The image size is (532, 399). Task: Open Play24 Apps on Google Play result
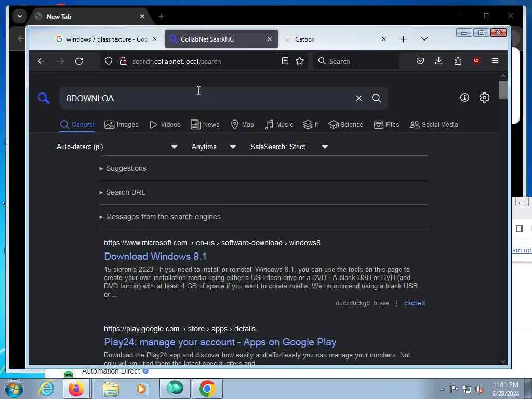point(220,342)
